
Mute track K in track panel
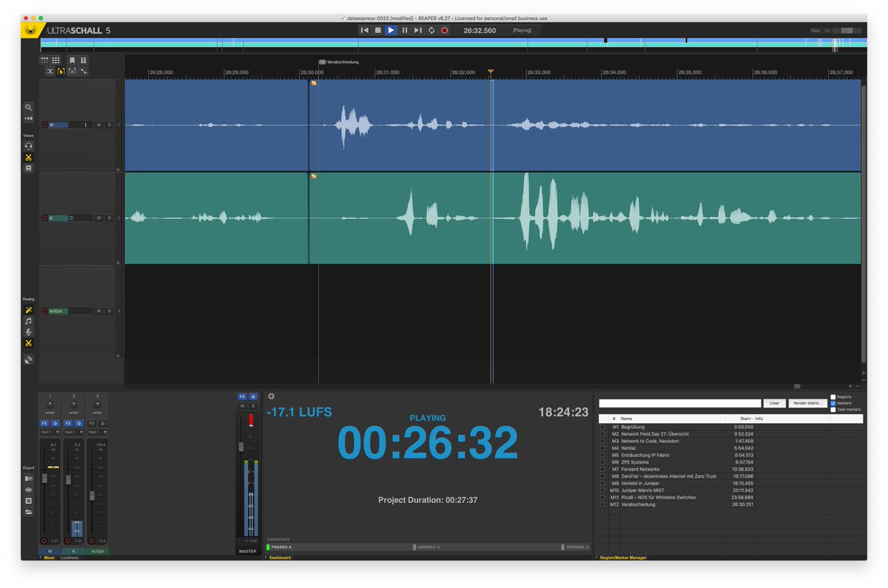click(x=98, y=218)
